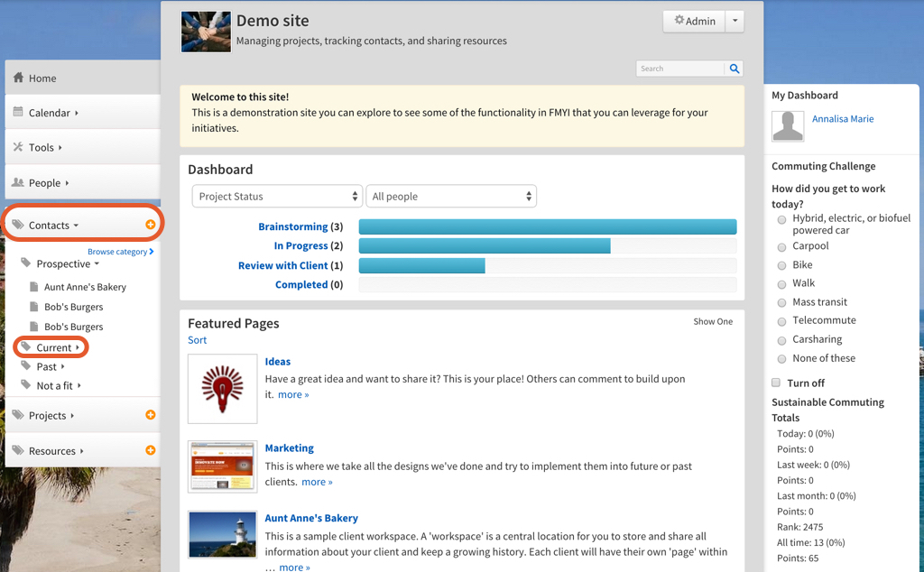Select the Carpool radio option
This screenshot has width=924, height=572.
point(781,247)
